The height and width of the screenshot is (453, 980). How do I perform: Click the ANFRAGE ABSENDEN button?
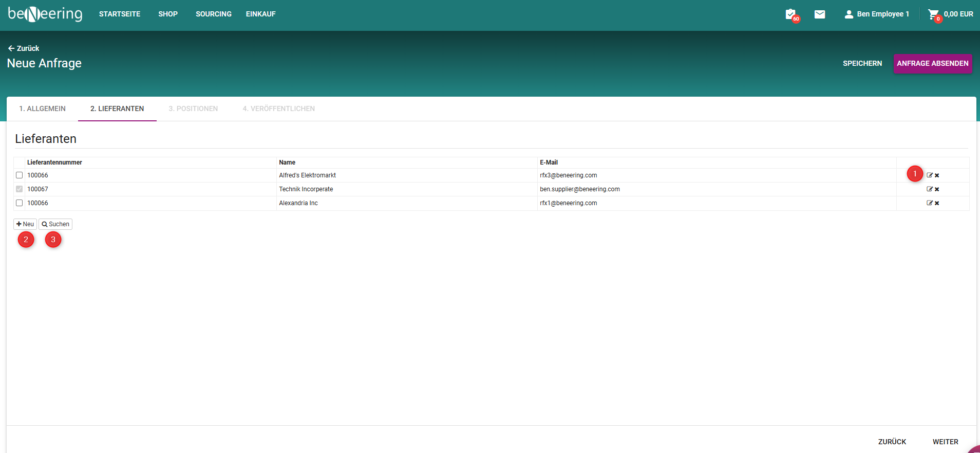point(932,64)
